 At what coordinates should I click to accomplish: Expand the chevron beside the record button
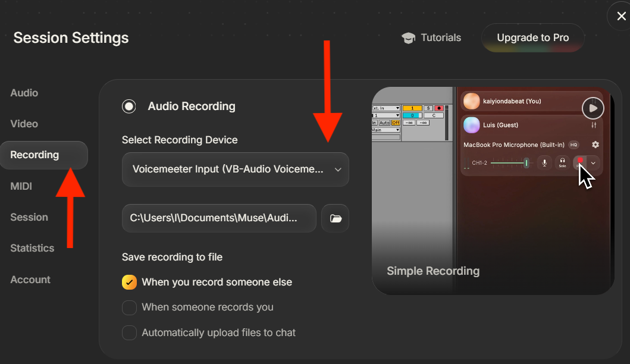tap(593, 162)
